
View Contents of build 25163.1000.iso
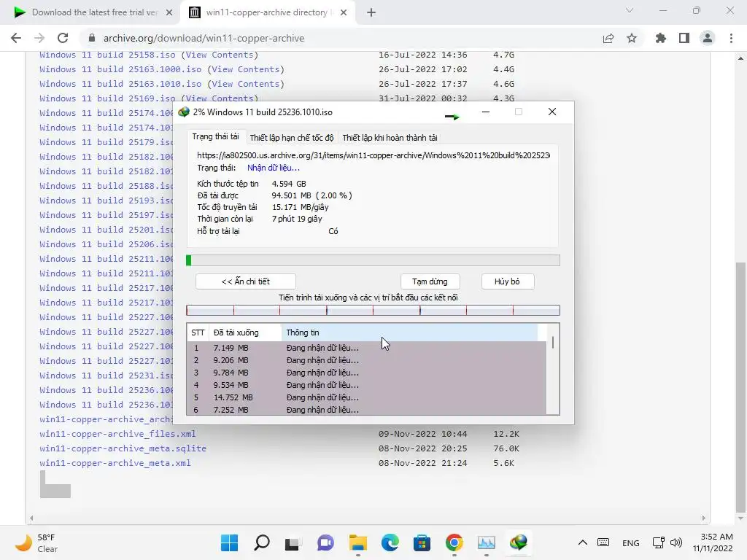coord(245,69)
